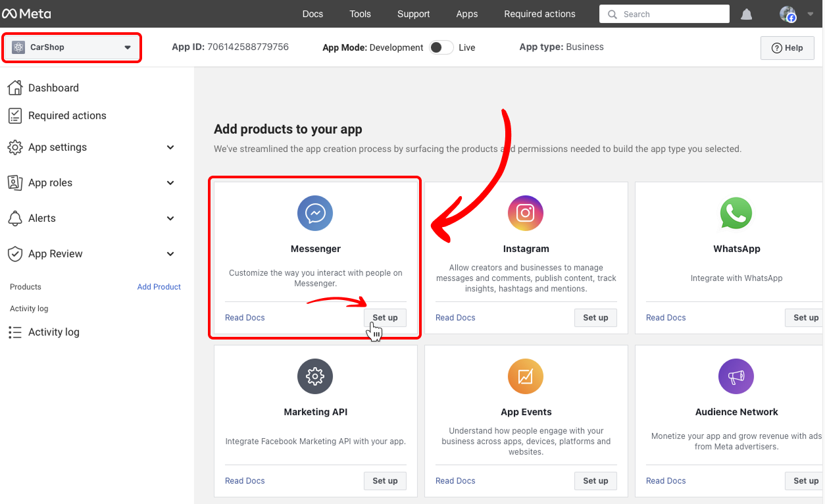Click the App ID 706142588779756

tap(230, 47)
